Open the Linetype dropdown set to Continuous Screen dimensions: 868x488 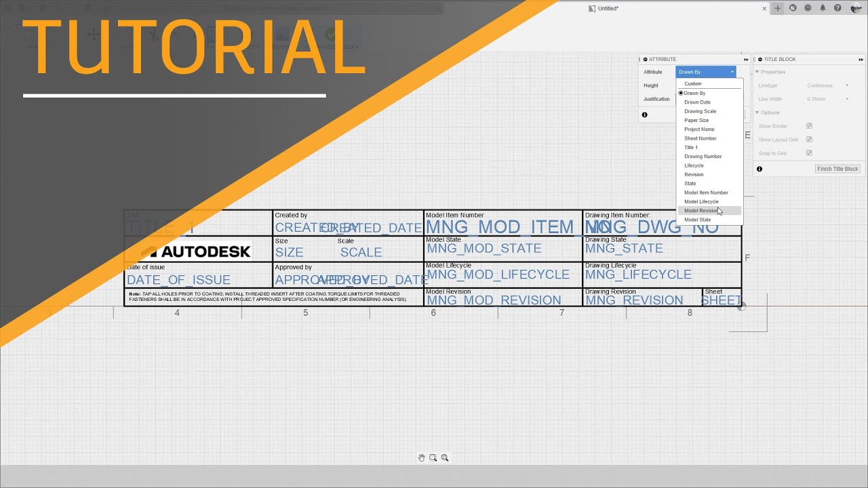[828, 85]
